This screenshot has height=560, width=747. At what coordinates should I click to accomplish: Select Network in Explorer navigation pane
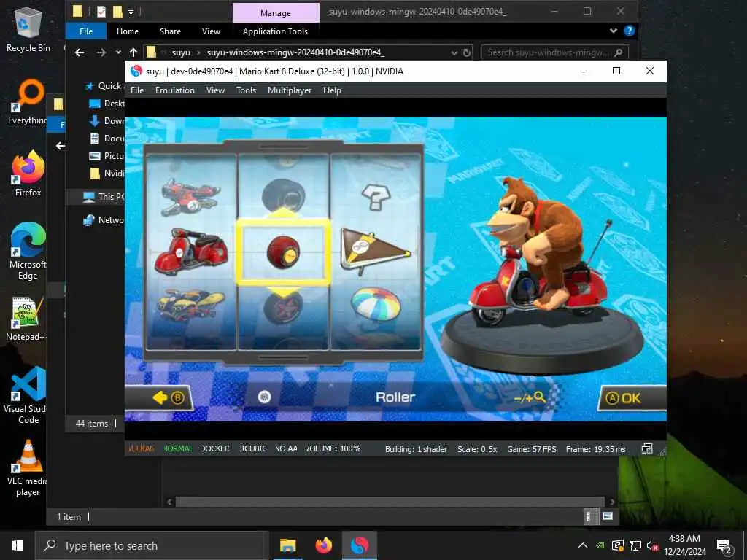(104, 220)
